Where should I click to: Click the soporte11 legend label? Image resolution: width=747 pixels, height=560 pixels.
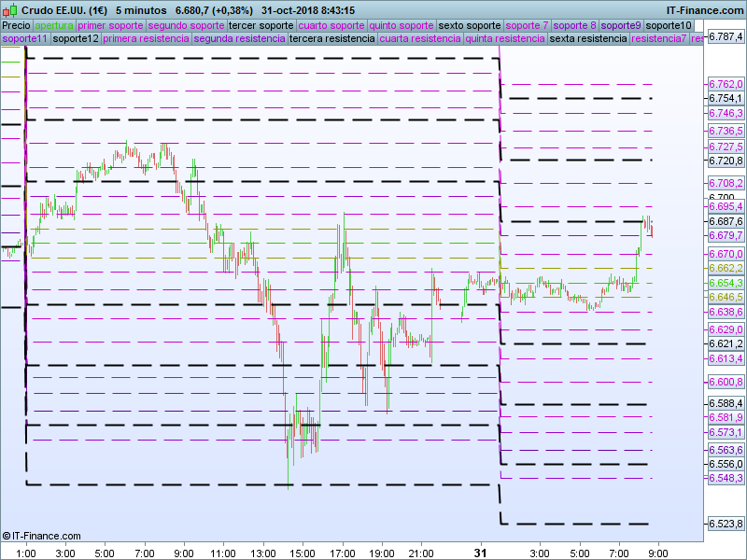pos(25,38)
